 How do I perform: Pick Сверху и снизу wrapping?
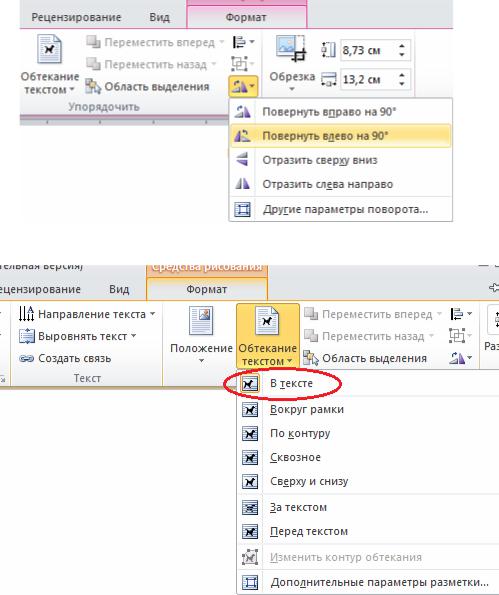click(368, 482)
